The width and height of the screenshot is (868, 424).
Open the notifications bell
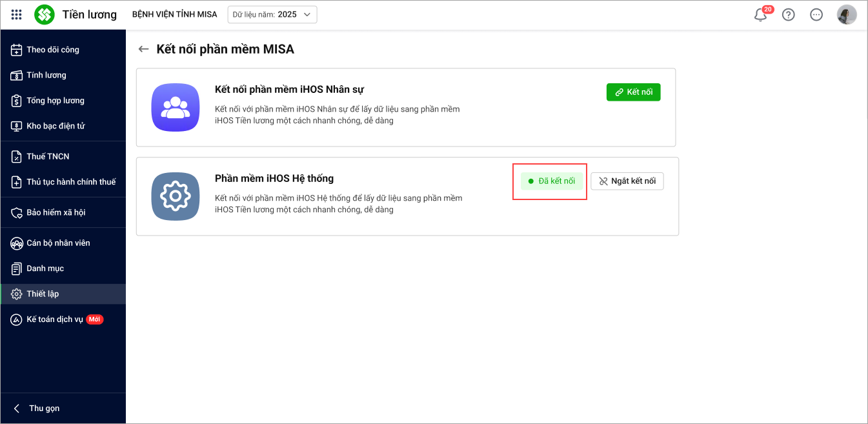point(761,15)
